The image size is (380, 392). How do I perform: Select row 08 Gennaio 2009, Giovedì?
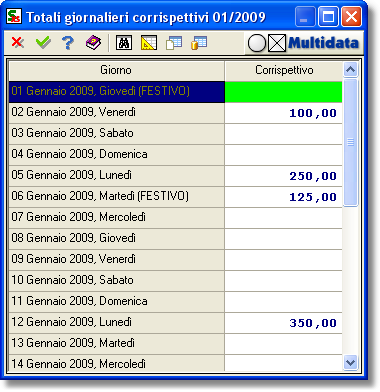117,239
